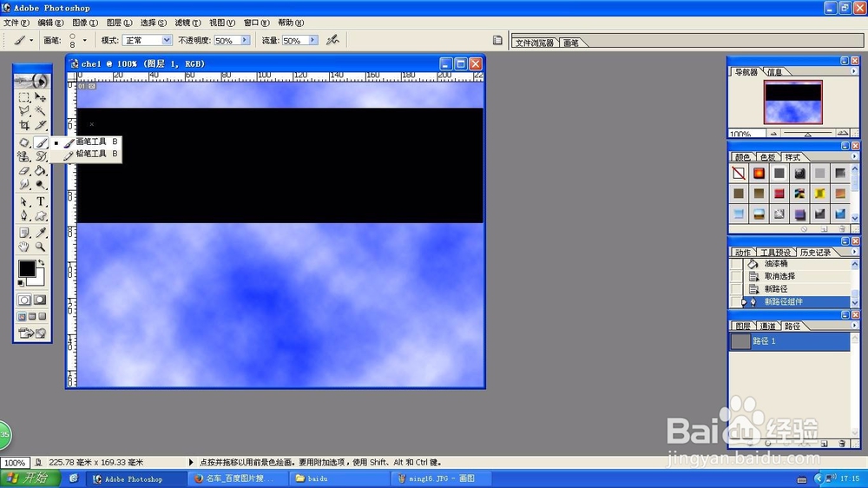Screen dimensions: 868x488
Task: Open 文件浏览器 tab in palette well
Action: click(x=535, y=43)
